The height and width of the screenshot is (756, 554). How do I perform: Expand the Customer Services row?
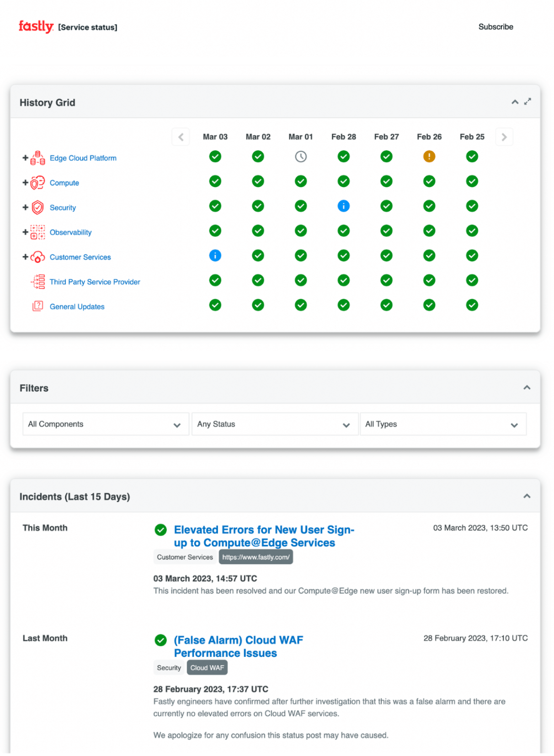25,257
